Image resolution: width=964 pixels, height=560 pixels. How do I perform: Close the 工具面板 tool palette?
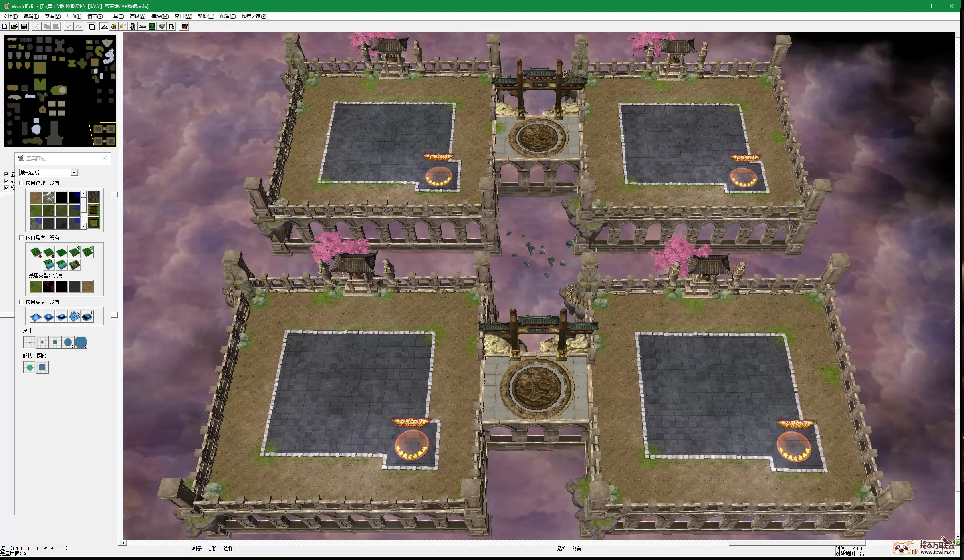[x=105, y=158]
